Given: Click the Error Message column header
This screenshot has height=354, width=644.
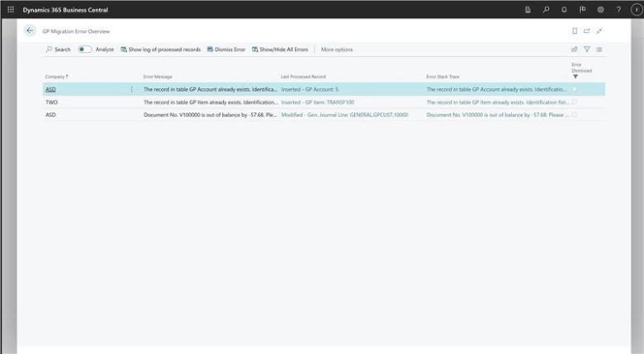Looking at the screenshot, I should point(158,77).
